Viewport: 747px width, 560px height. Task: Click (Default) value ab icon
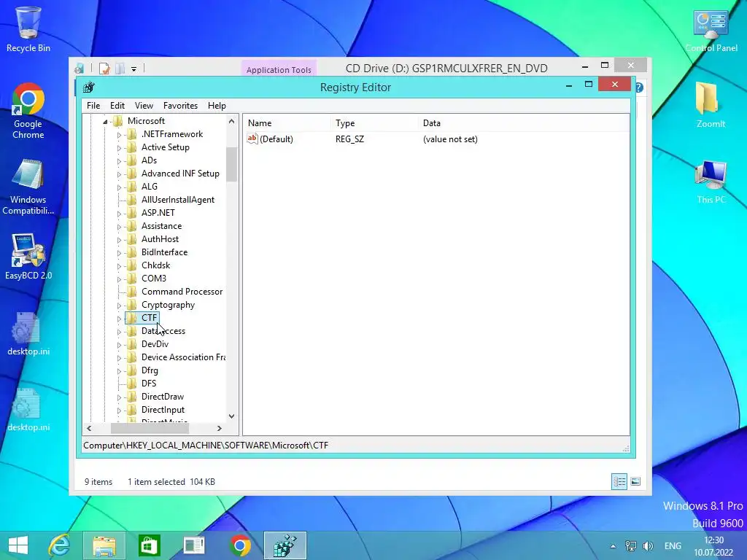point(252,139)
